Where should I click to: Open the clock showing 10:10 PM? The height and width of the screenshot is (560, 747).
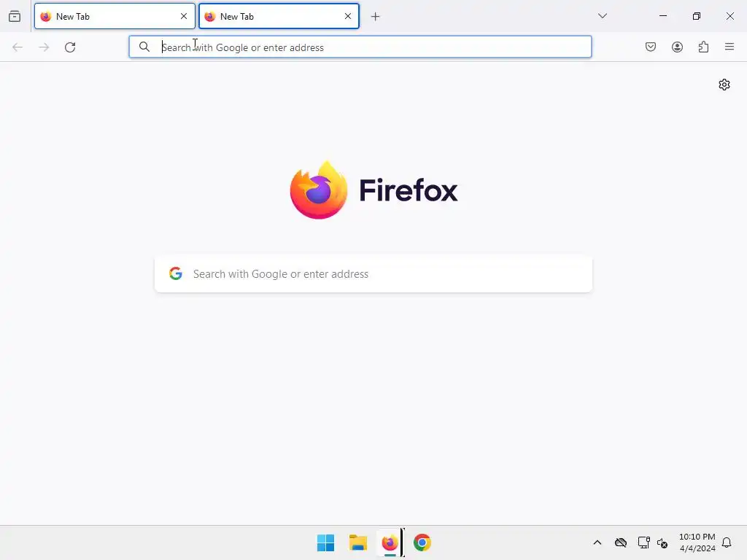pos(697,542)
